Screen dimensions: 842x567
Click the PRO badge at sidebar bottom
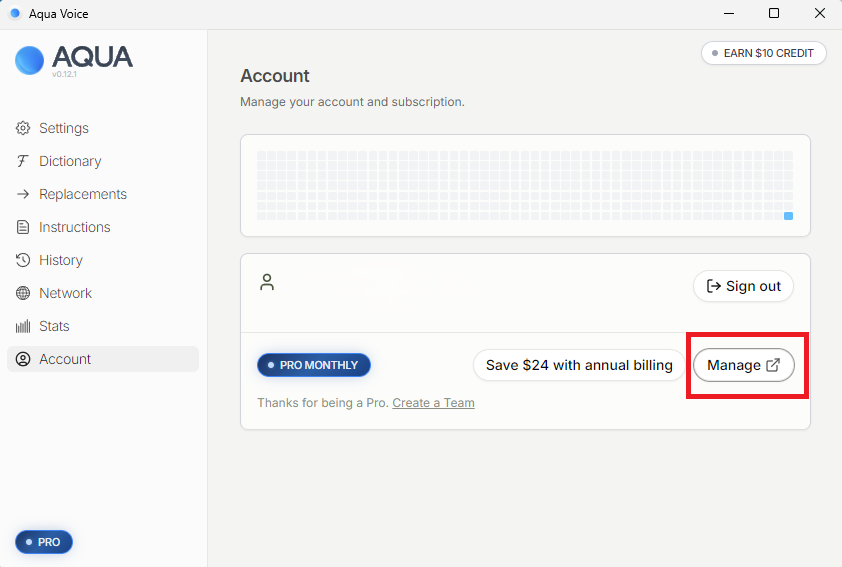coord(44,542)
